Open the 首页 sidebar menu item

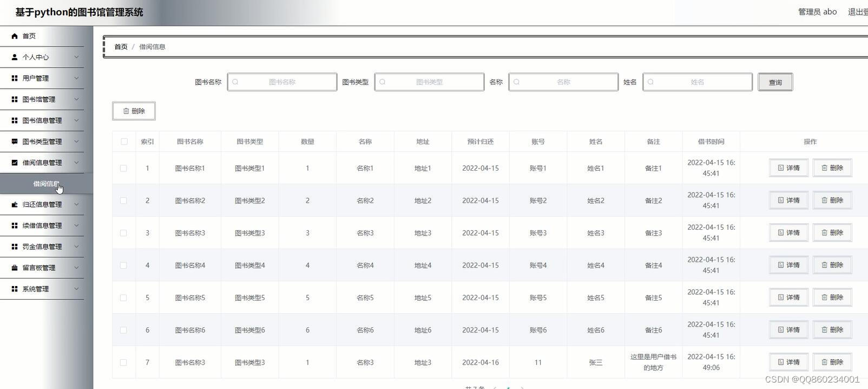42,36
